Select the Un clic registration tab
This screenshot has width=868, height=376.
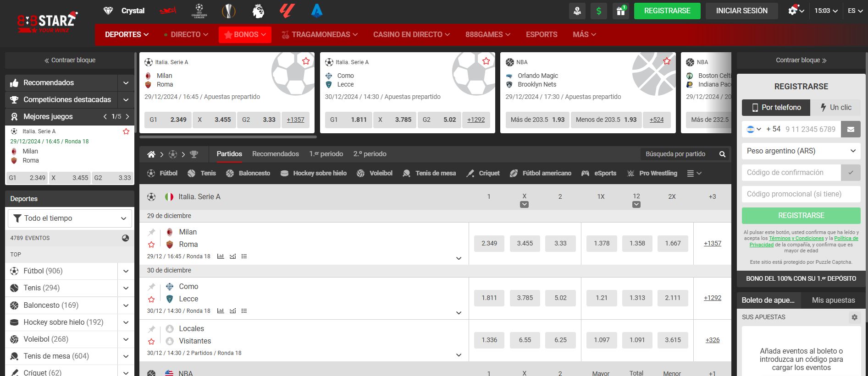835,107
